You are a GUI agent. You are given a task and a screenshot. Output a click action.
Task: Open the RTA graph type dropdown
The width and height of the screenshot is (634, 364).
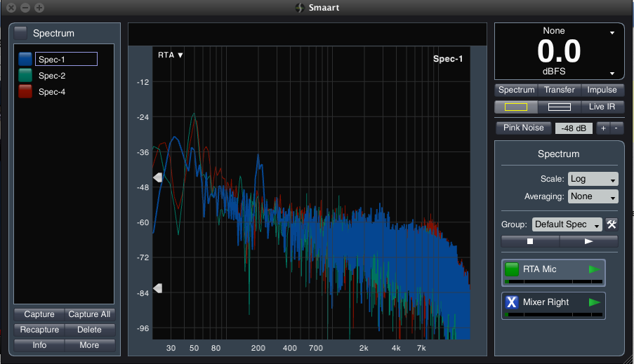coord(170,55)
